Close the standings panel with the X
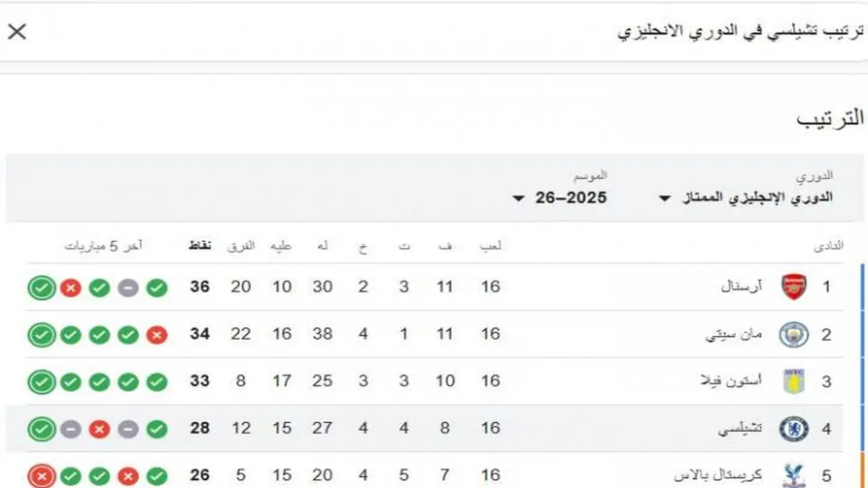 point(17,32)
